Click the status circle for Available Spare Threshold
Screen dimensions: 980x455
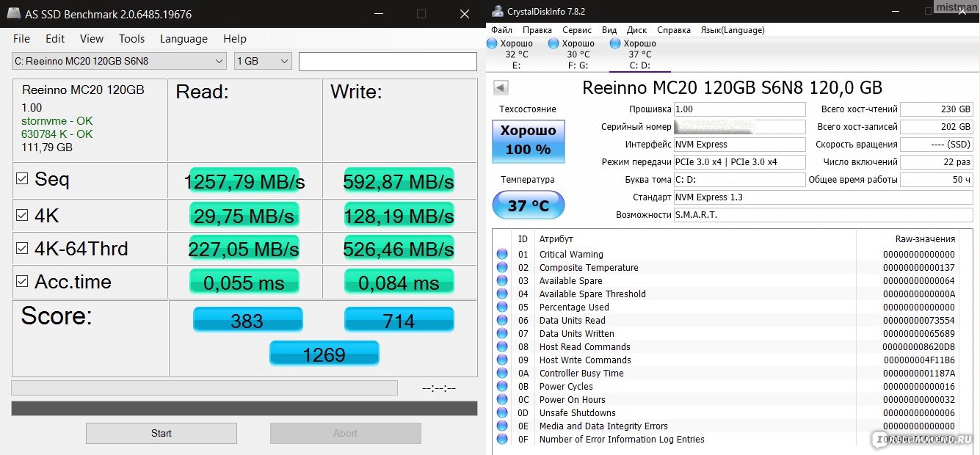(x=502, y=294)
